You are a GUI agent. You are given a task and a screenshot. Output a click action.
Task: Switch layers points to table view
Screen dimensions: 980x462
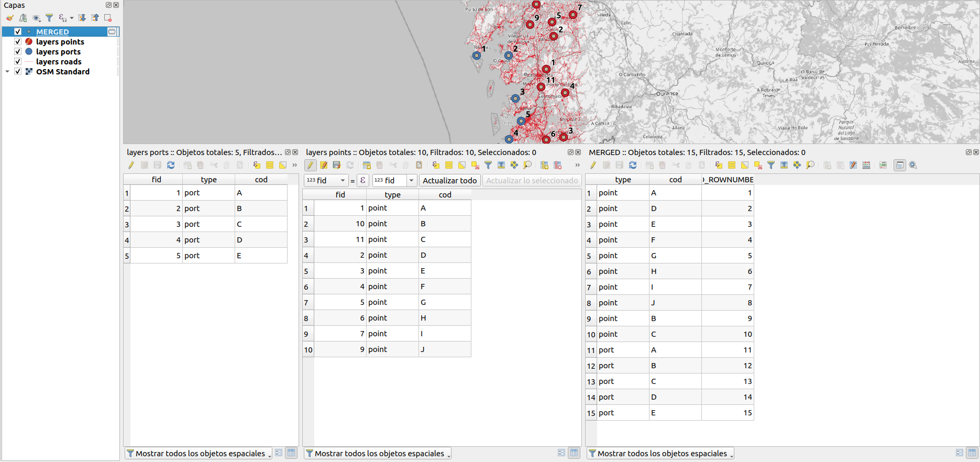574,453
